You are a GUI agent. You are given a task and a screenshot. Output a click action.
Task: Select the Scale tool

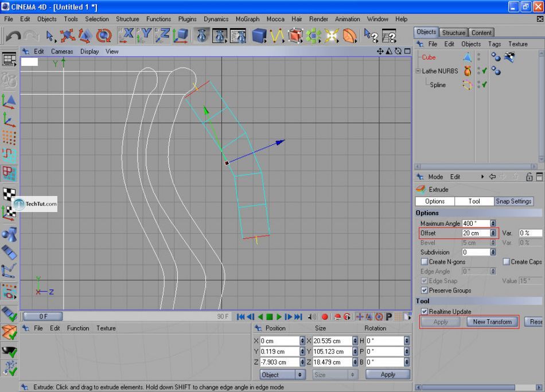point(85,36)
